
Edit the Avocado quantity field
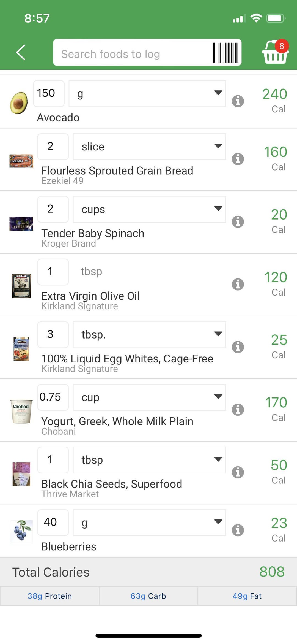coord(49,94)
